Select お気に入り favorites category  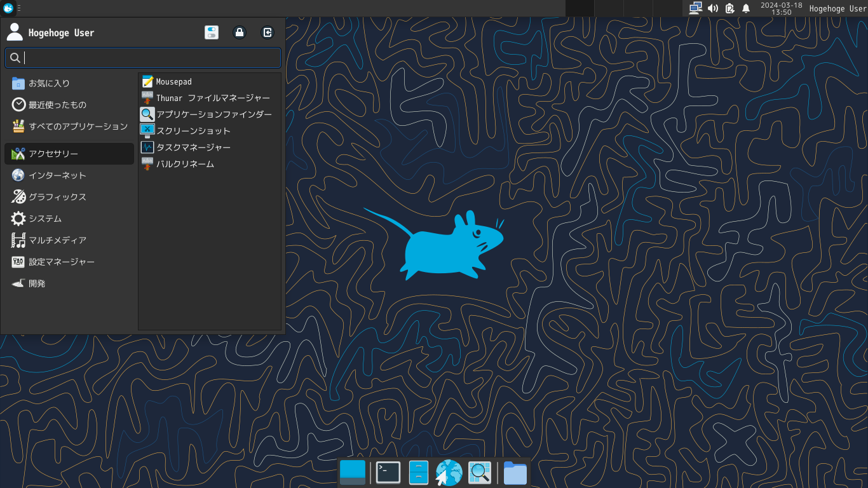(x=69, y=83)
